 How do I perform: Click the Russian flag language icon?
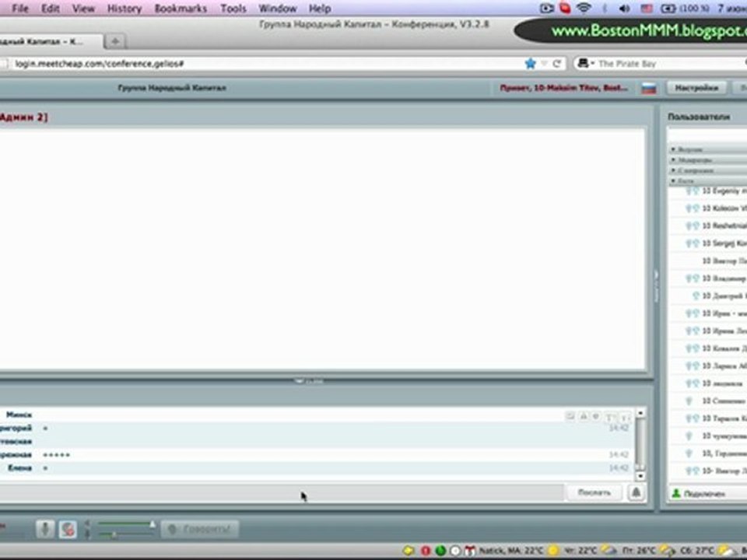coord(648,88)
